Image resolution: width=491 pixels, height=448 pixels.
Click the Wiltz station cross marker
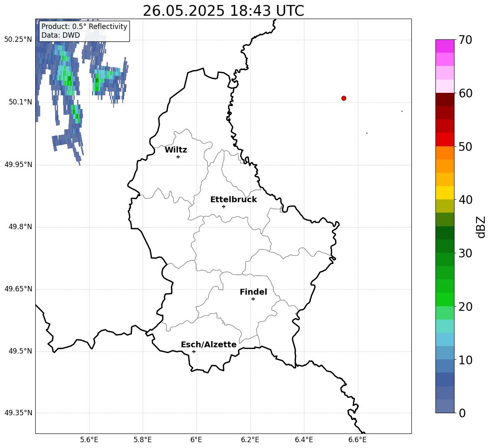[178, 157]
